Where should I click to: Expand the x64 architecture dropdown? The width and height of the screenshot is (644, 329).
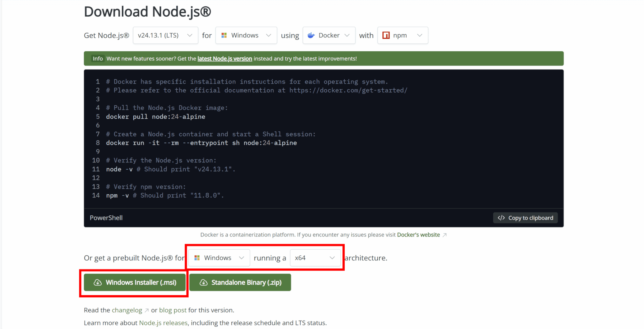click(315, 258)
